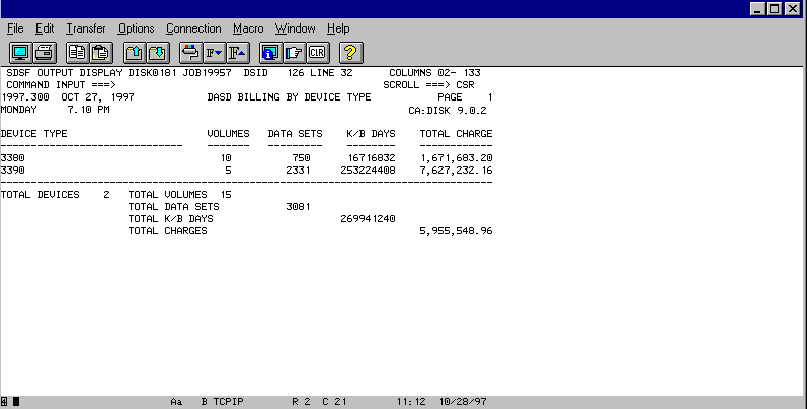Click the decrease font size icon

point(214,52)
